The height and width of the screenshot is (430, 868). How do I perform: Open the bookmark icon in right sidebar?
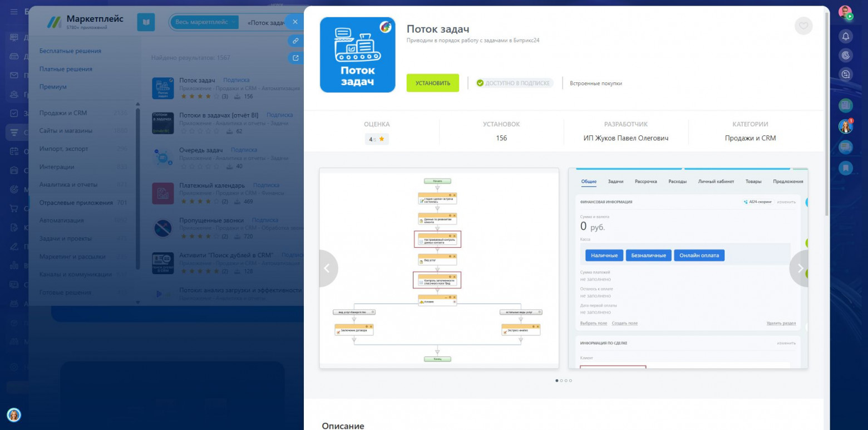point(846,167)
